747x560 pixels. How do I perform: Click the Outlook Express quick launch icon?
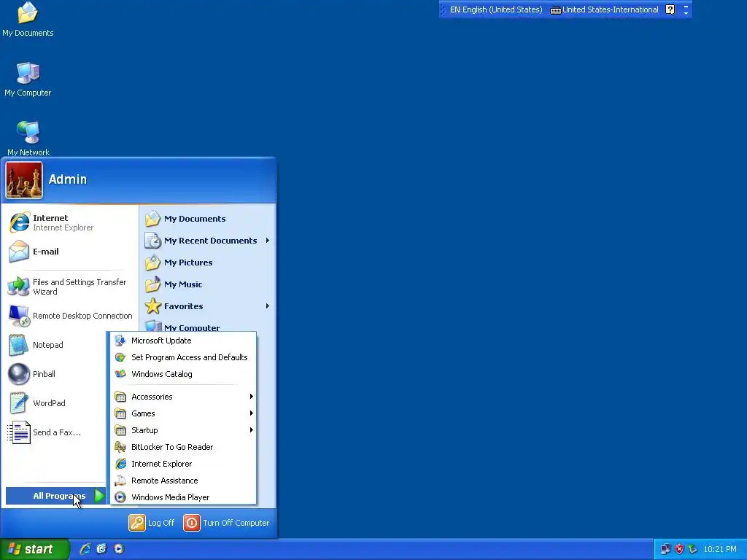(102, 549)
